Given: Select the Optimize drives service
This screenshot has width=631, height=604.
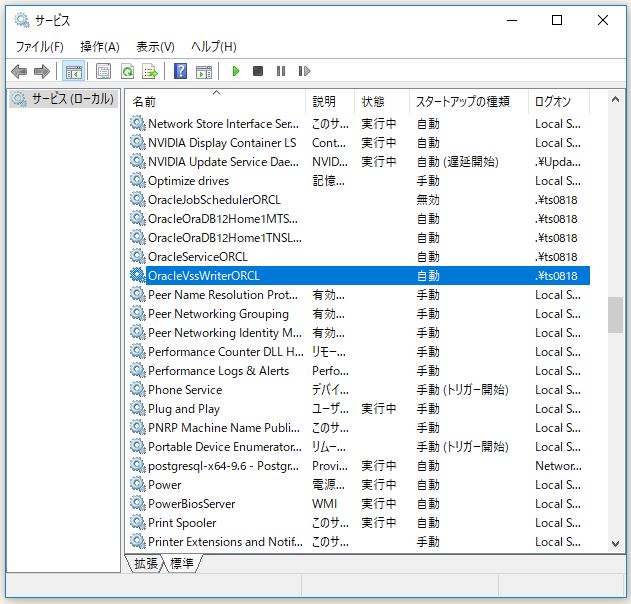Looking at the screenshot, I should click(x=359, y=181).
